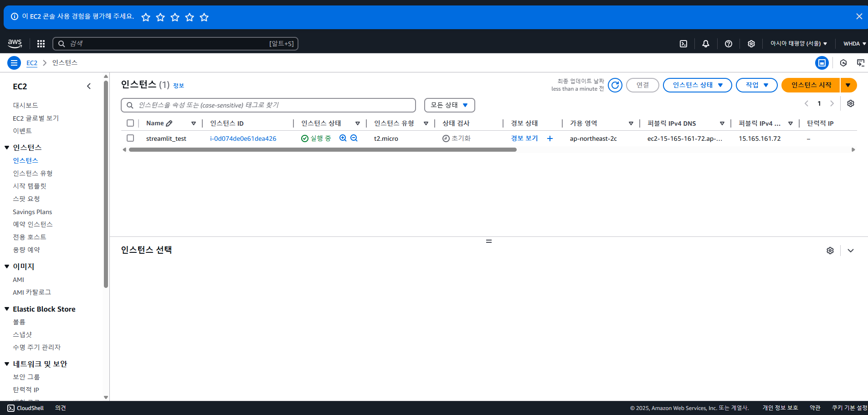The width and height of the screenshot is (868, 415).
Task: Open instance ID i-0d074de0e61dea426 link
Action: 243,138
